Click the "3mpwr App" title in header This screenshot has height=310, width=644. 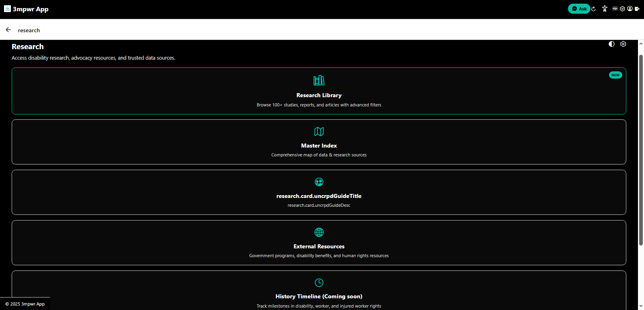coord(31,9)
